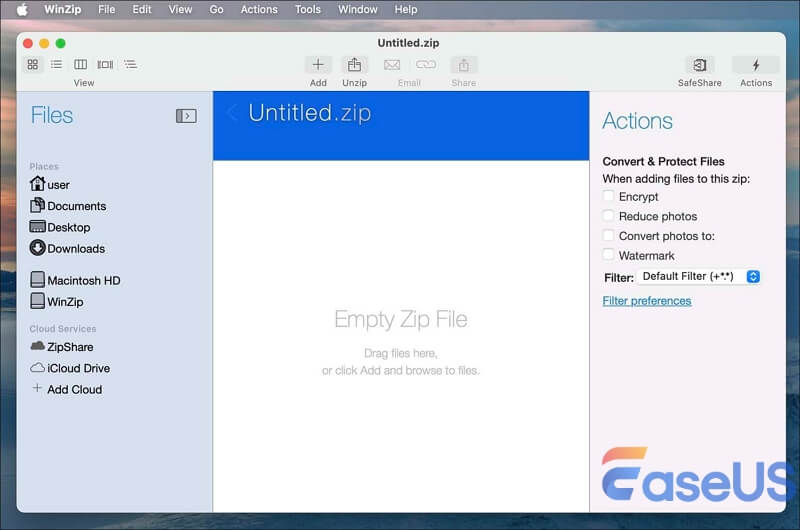The height and width of the screenshot is (530, 800).
Task: Select the WinZip volume
Action: point(56,301)
